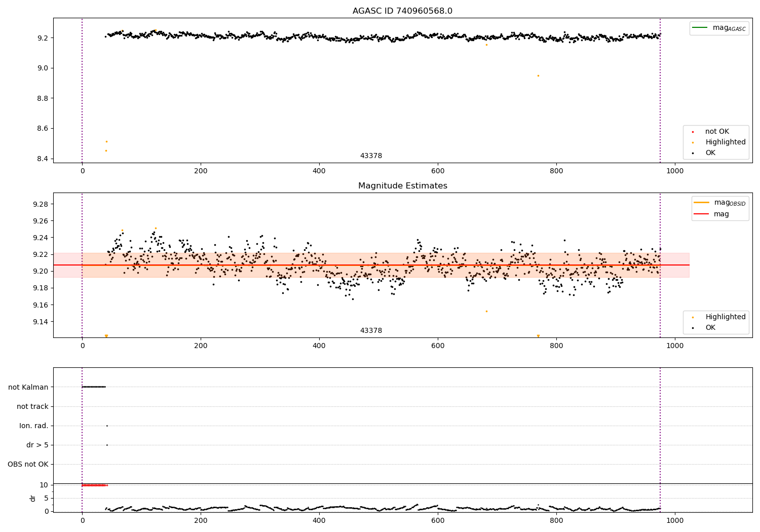760x532 pixels.
Task: Click the single dot on the dr > 5 row
Action: tap(107, 445)
